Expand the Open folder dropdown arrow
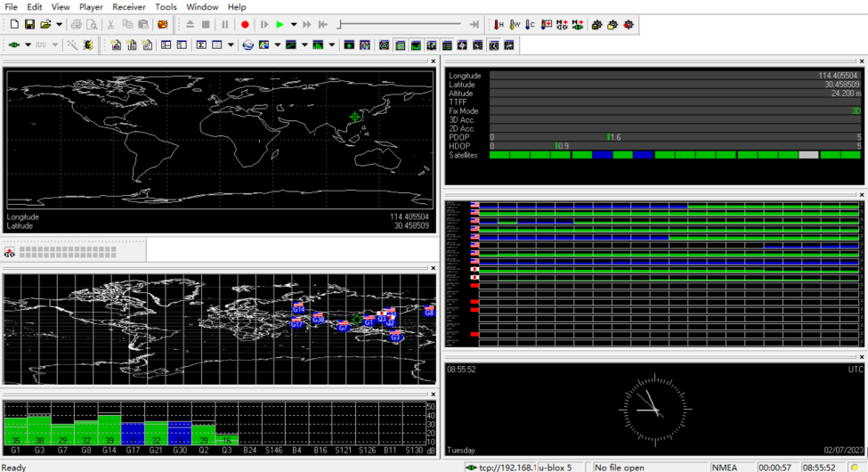The width and height of the screenshot is (868, 472). [59, 25]
